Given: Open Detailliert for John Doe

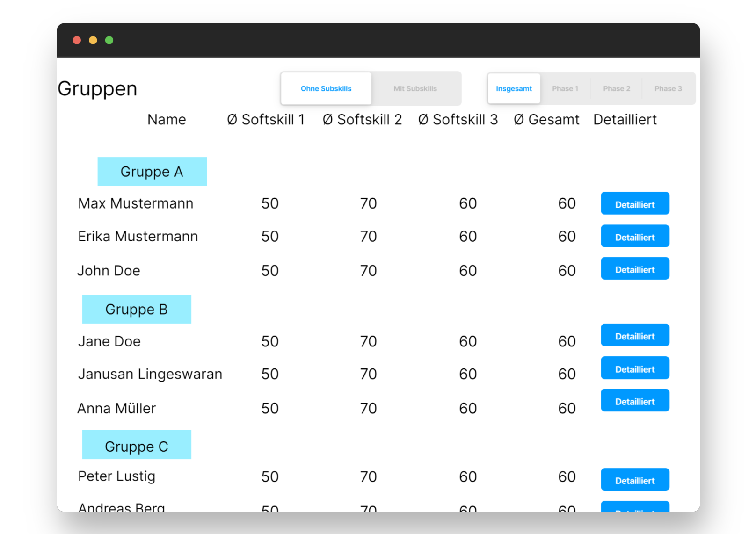Looking at the screenshot, I should [x=635, y=268].
